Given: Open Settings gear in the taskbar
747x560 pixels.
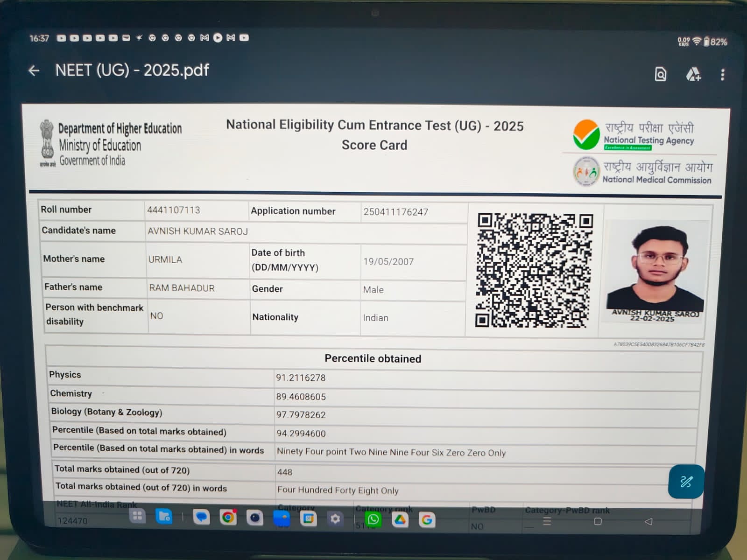Looking at the screenshot, I should (x=335, y=519).
